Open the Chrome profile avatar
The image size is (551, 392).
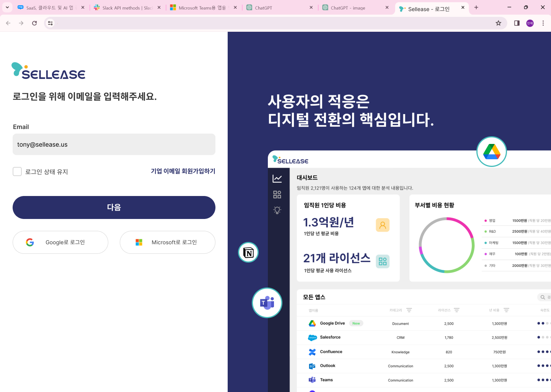(530, 23)
